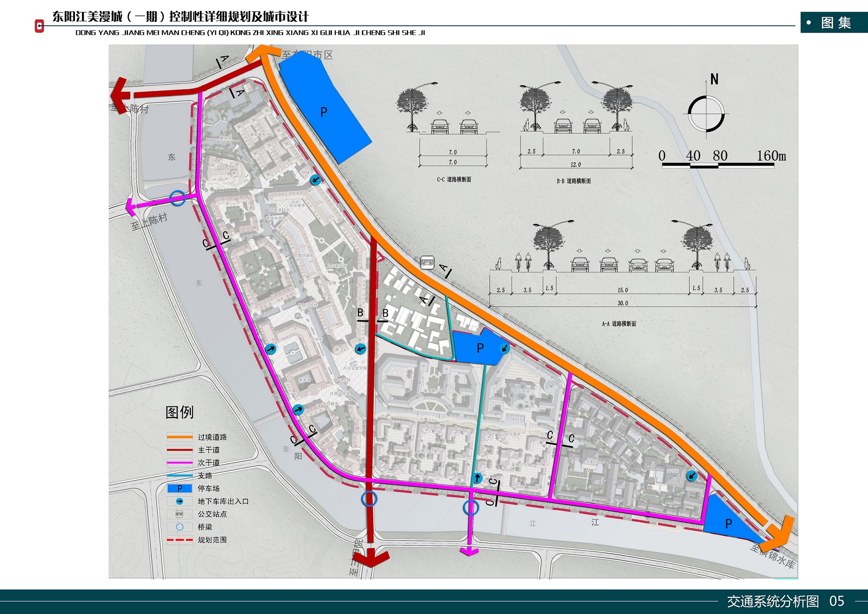Image resolution: width=868 pixels, height=614 pixels.
Task: Click the 图集 label in the header
Action: (835, 23)
